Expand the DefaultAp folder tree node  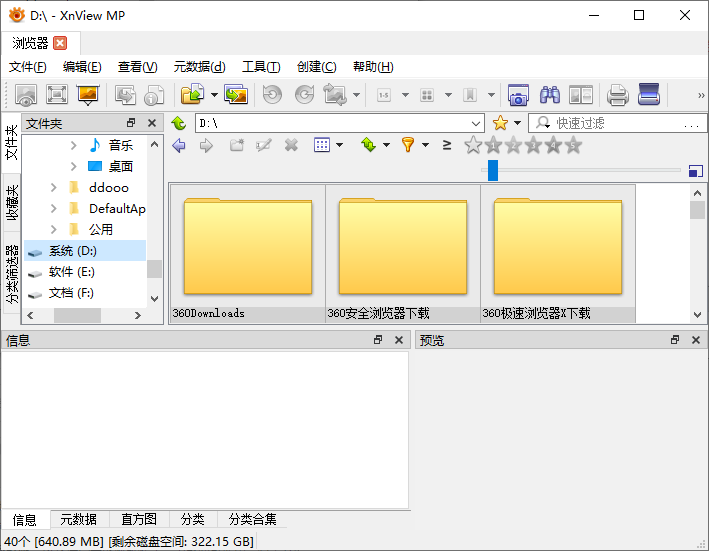(54, 208)
